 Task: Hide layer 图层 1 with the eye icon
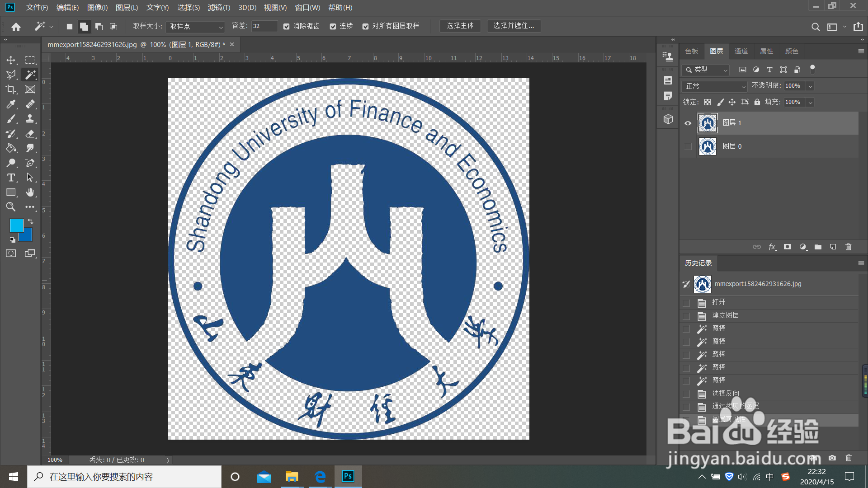coord(688,123)
